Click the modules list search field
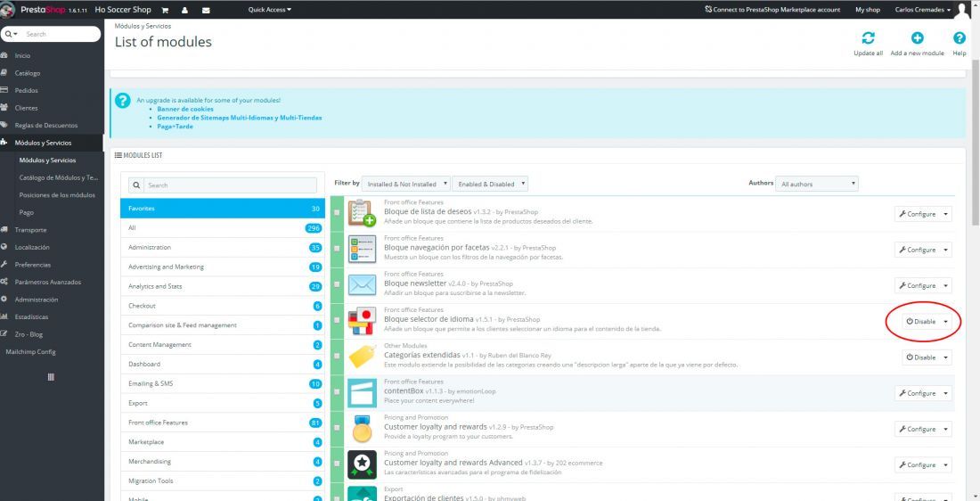 click(231, 185)
